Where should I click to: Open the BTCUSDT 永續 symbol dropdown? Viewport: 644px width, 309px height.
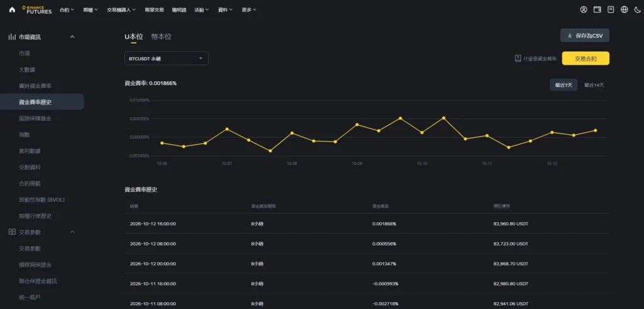tap(166, 59)
